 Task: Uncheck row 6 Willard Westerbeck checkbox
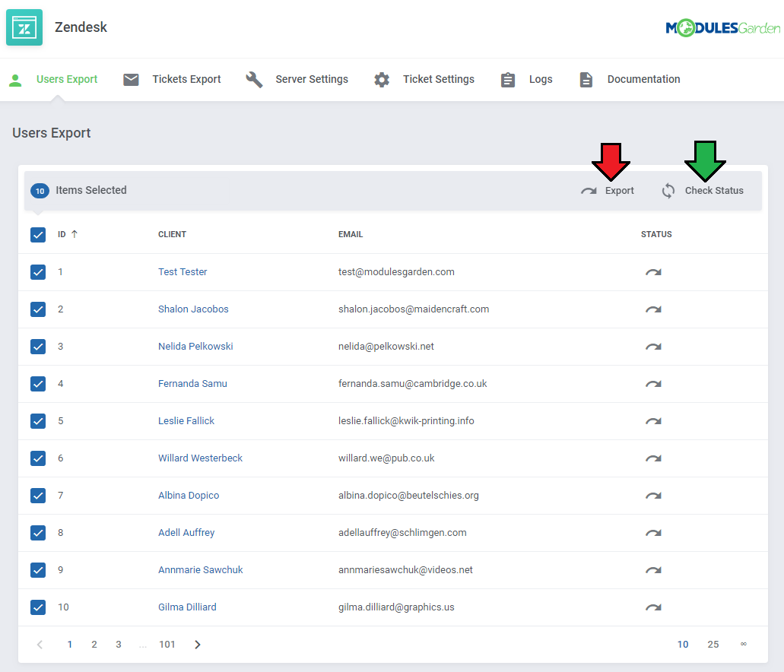point(38,458)
